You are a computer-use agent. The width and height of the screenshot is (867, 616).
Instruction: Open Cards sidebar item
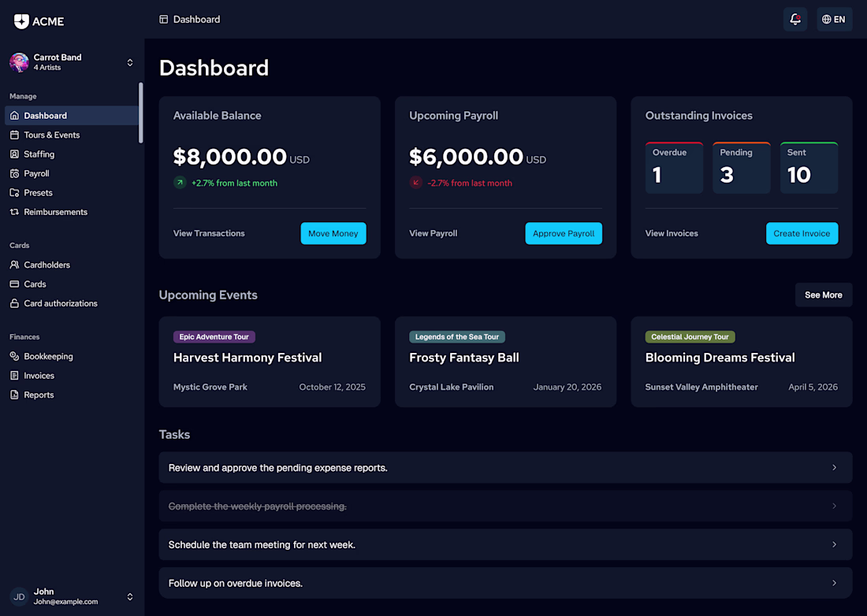coord(71,284)
